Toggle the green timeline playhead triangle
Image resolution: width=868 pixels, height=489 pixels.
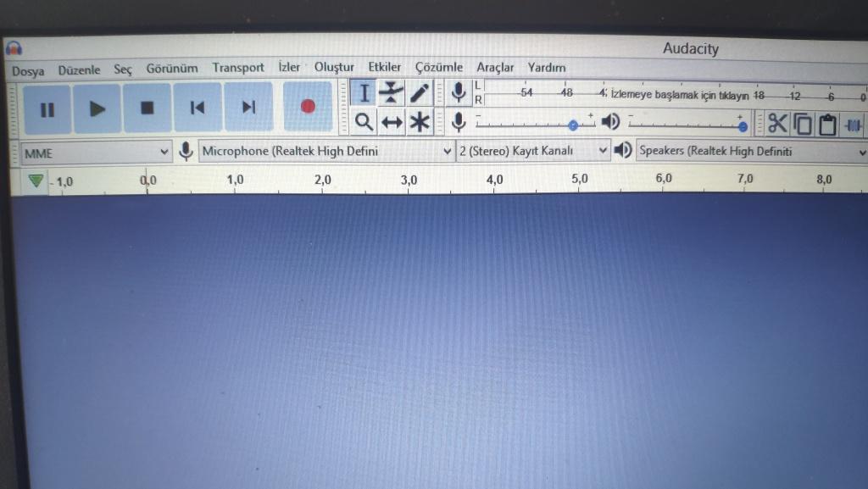[35, 180]
